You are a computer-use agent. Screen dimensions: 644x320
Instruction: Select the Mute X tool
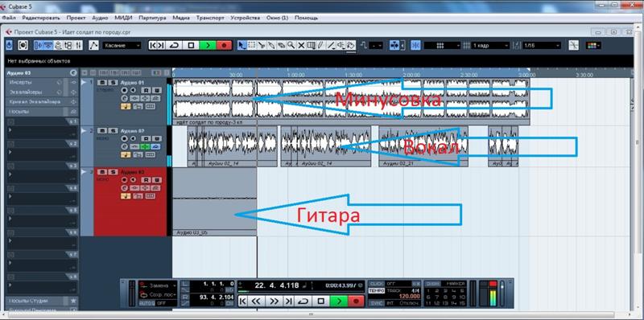301,45
